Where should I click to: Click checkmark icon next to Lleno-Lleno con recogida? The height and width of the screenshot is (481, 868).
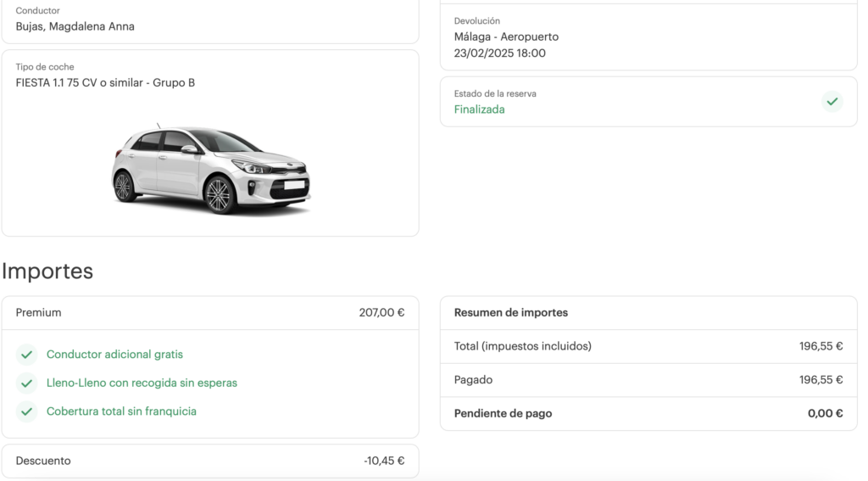coord(27,383)
